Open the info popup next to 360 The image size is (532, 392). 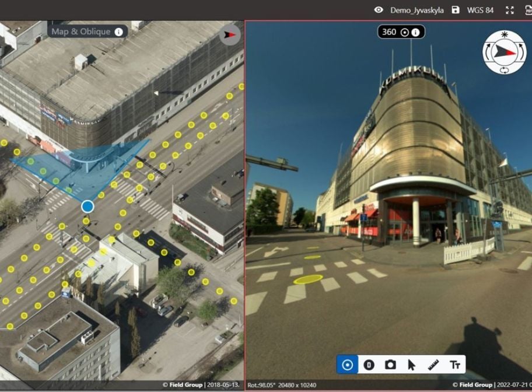point(415,31)
